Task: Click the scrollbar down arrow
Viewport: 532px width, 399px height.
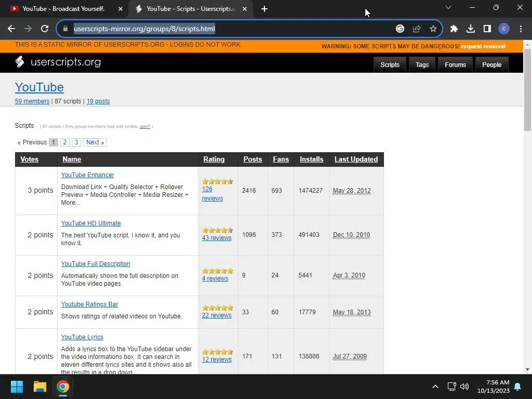Action: pos(528,369)
